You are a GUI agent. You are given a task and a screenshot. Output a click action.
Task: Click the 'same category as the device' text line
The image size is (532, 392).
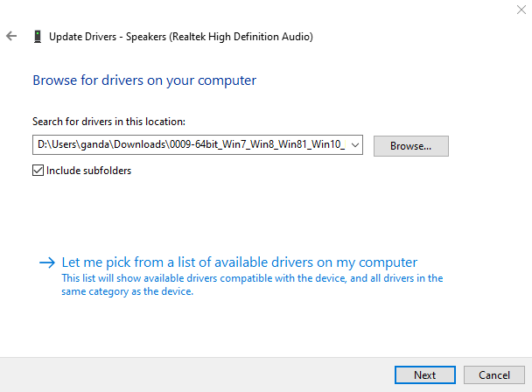[x=127, y=291]
